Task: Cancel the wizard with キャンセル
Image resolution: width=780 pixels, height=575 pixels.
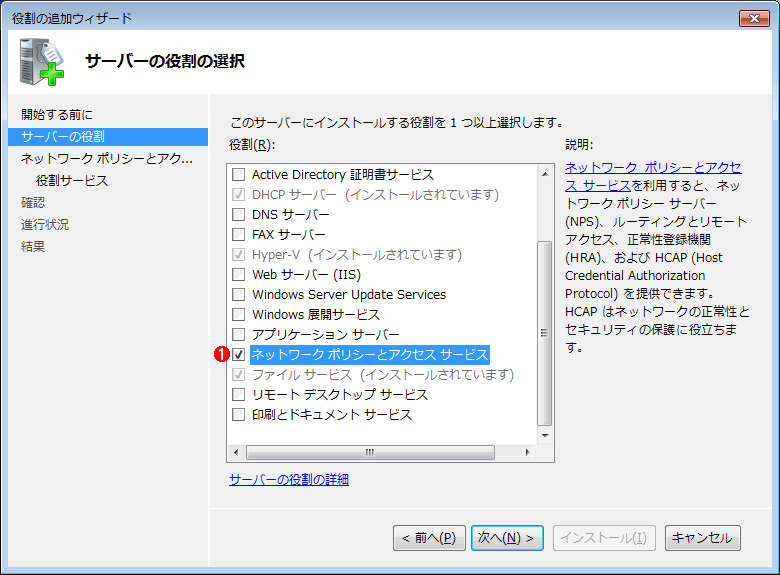Action: [x=702, y=538]
